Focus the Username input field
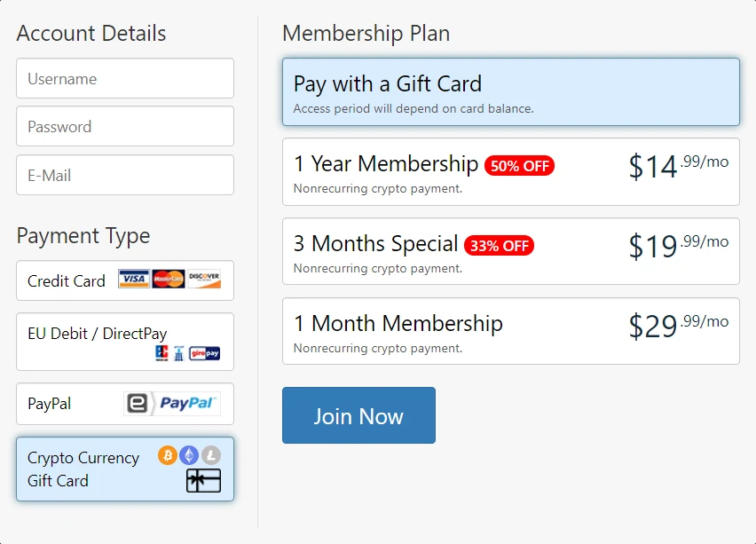This screenshot has width=756, height=544. coord(125,79)
